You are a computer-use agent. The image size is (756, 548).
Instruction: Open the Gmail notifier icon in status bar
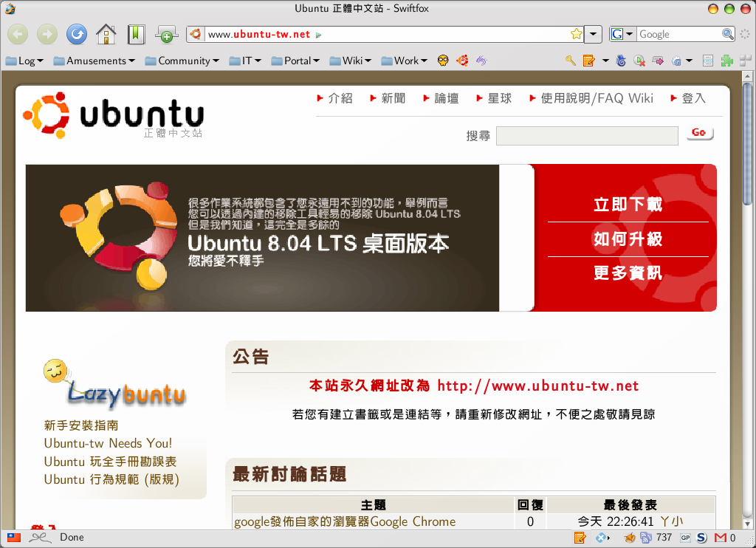(x=721, y=538)
